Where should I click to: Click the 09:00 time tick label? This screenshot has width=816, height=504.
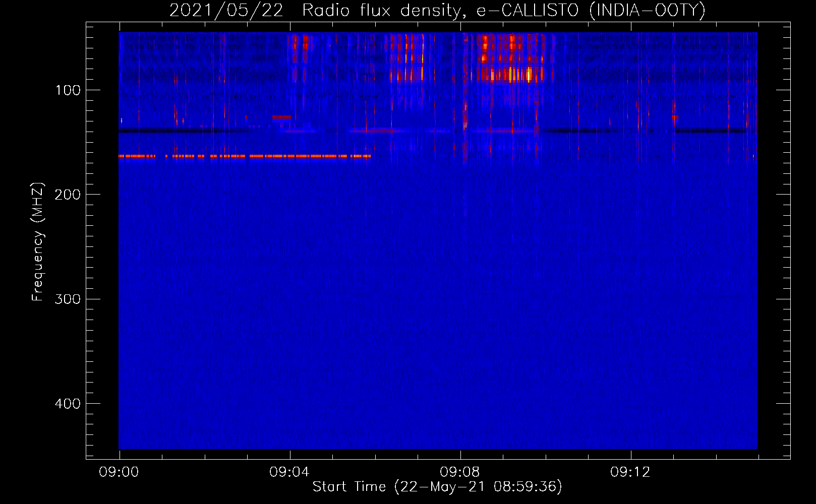click(119, 472)
